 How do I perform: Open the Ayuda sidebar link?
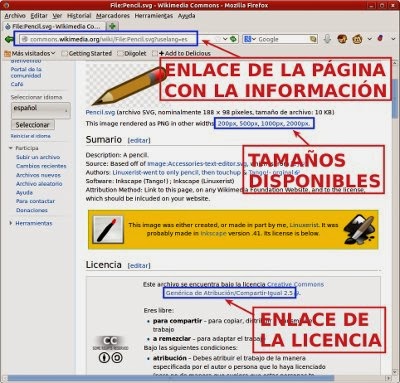tap(24, 193)
